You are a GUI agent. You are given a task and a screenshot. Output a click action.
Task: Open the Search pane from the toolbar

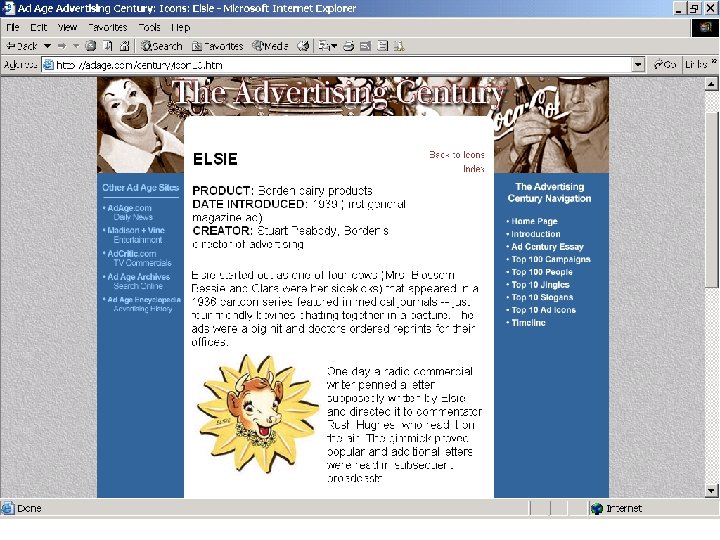click(x=162, y=46)
